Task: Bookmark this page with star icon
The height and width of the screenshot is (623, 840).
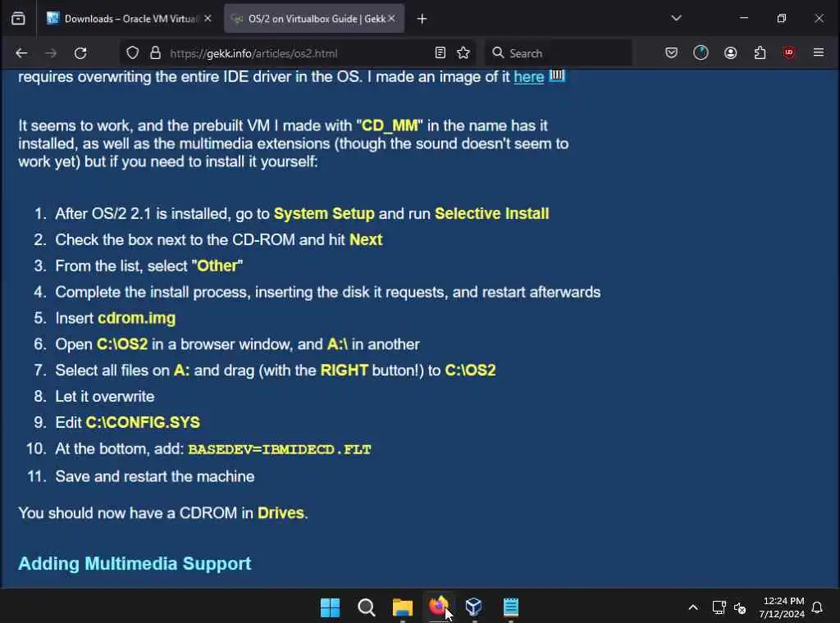Action: [463, 53]
